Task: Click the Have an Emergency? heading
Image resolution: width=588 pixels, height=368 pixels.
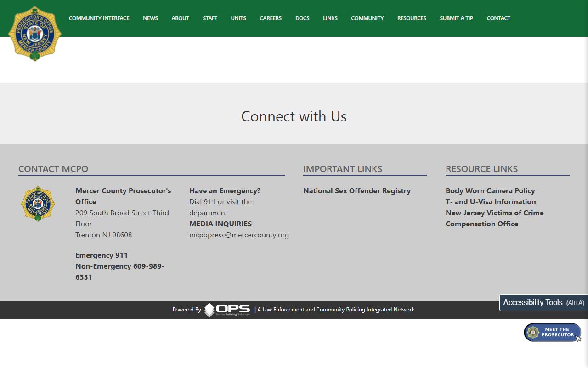Action: click(x=225, y=191)
